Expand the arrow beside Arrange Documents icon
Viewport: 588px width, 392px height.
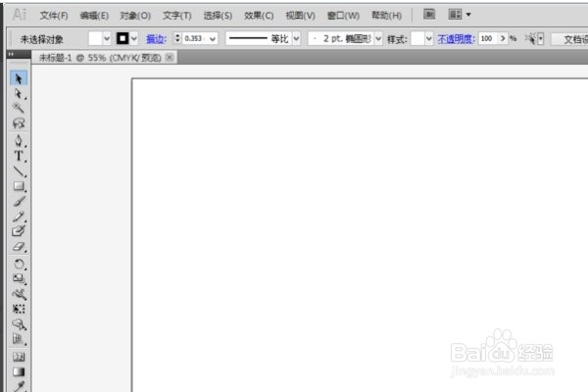(x=468, y=15)
